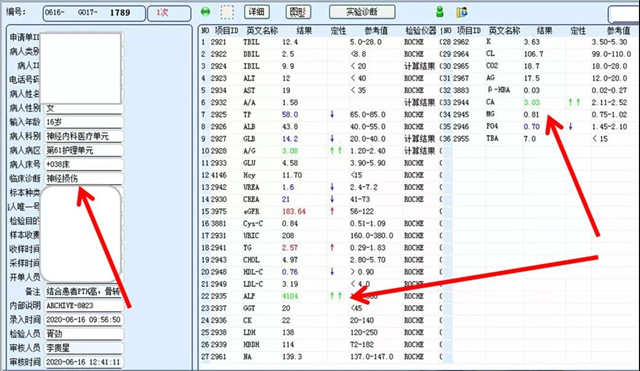Viewport: 640px width, 371px height.
Task: Click the 输入年龄 field showing 16岁
Action: point(83,122)
